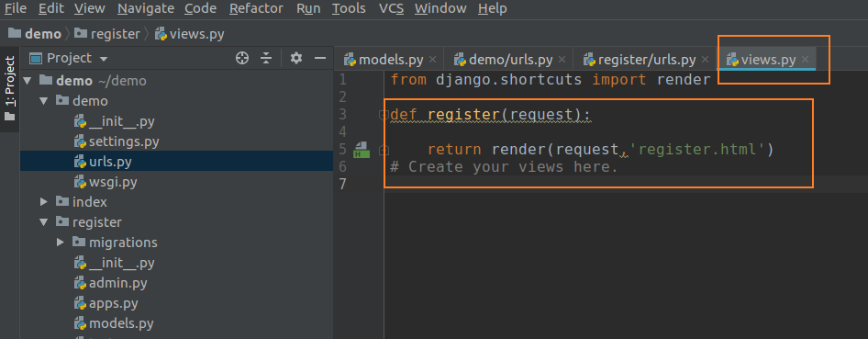
Task: Select the migrations folder row
Action: click(176, 243)
